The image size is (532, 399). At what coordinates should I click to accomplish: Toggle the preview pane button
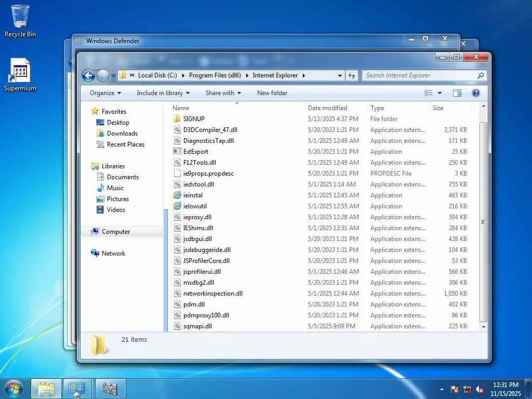[457, 93]
